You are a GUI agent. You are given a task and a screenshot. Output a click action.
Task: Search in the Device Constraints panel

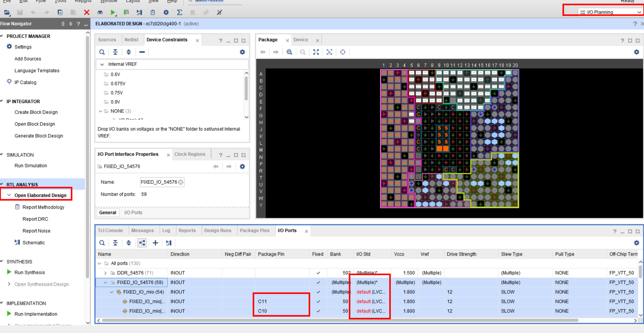coord(102,52)
